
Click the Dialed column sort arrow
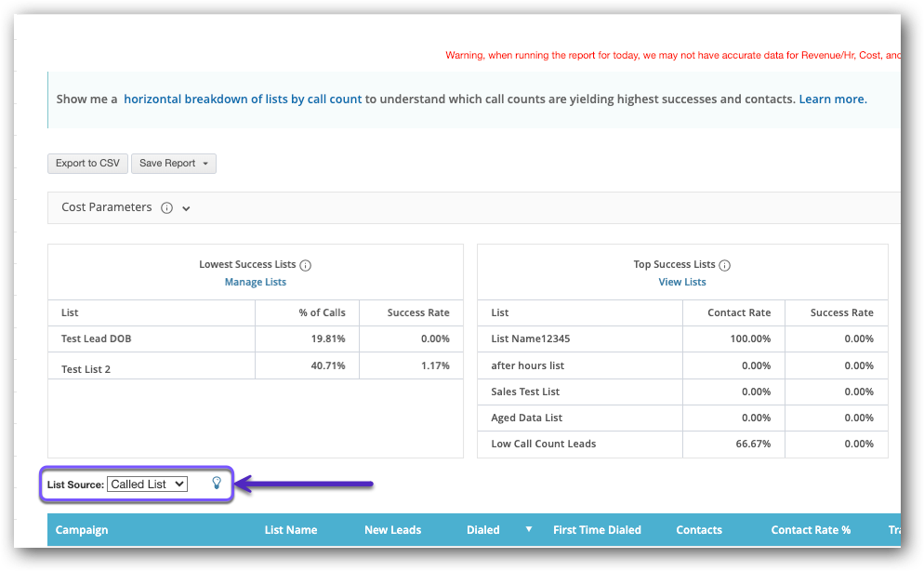click(x=529, y=529)
